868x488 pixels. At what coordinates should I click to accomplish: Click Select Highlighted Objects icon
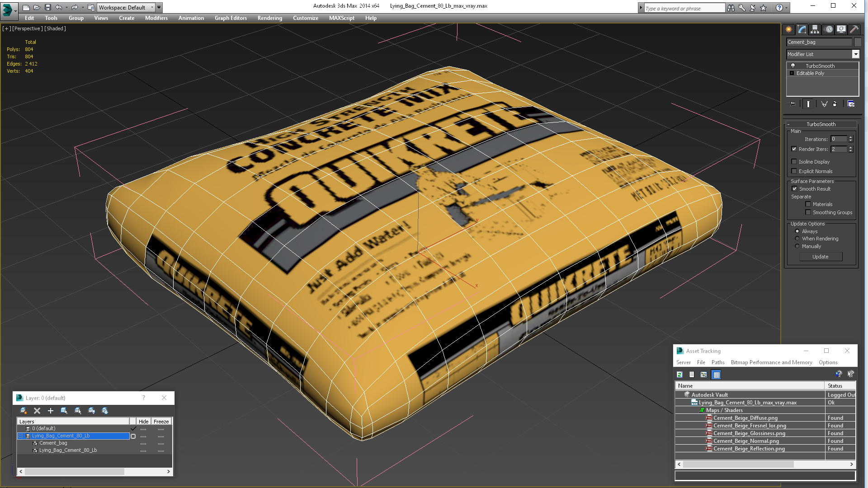tap(64, 411)
